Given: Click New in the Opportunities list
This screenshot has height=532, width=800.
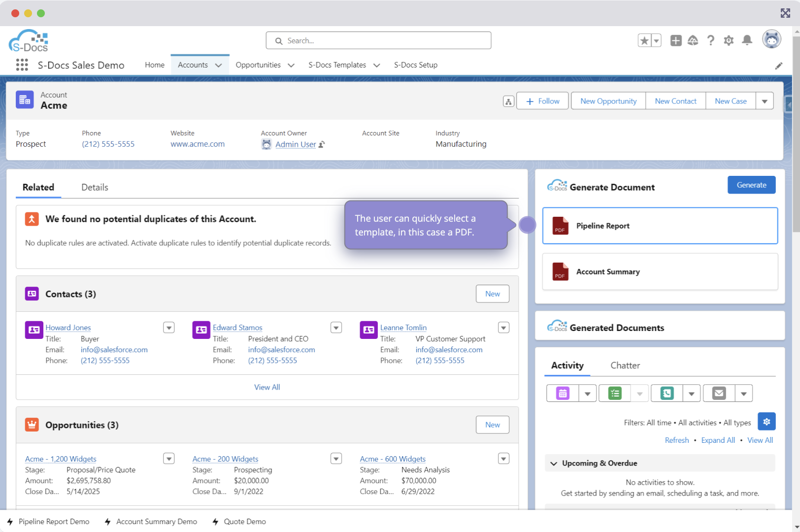Looking at the screenshot, I should click(x=493, y=425).
